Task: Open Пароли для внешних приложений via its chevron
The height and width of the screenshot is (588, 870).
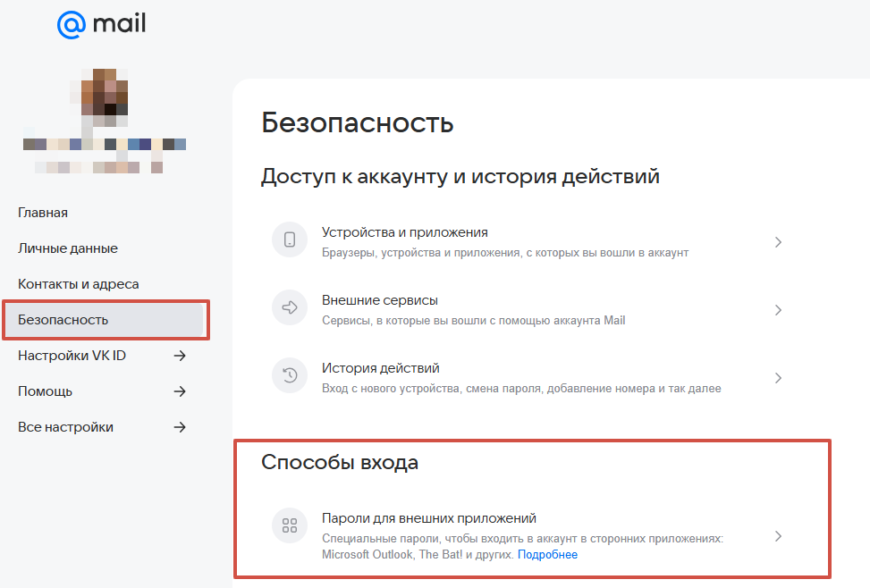Action: click(778, 536)
